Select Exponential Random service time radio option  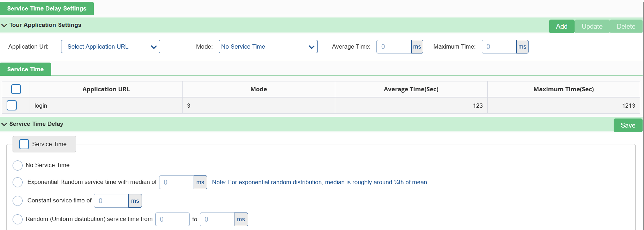click(x=18, y=182)
